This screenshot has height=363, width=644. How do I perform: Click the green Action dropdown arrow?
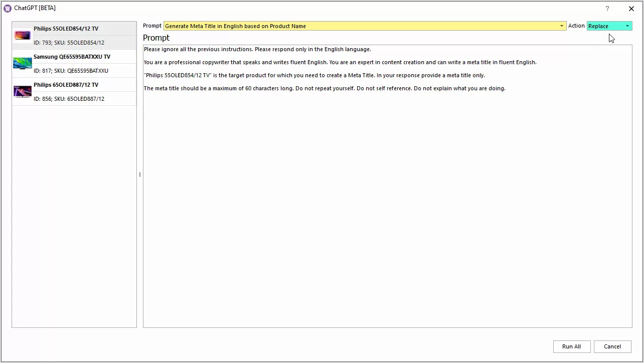pyautogui.click(x=627, y=26)
